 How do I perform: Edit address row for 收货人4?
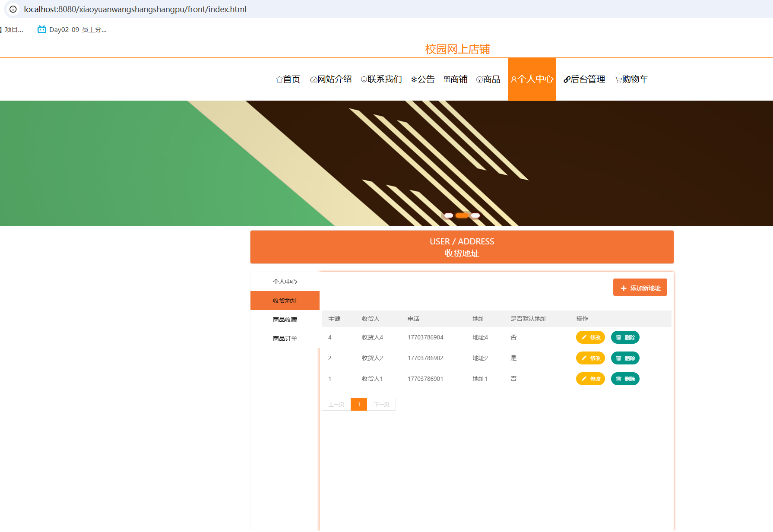tap(590, 337)
